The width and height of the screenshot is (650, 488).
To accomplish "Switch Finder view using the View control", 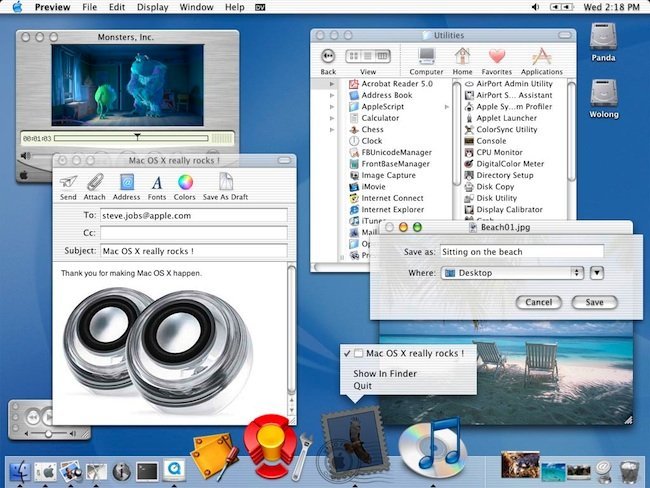I will [x=367, y=57].
